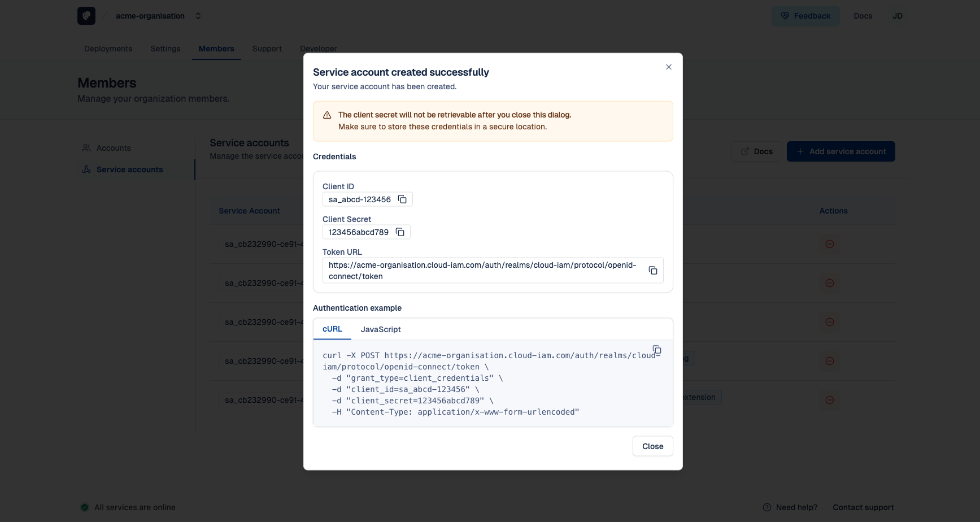Delete the first service account row

pyautogui.click(x=829, y=244)
